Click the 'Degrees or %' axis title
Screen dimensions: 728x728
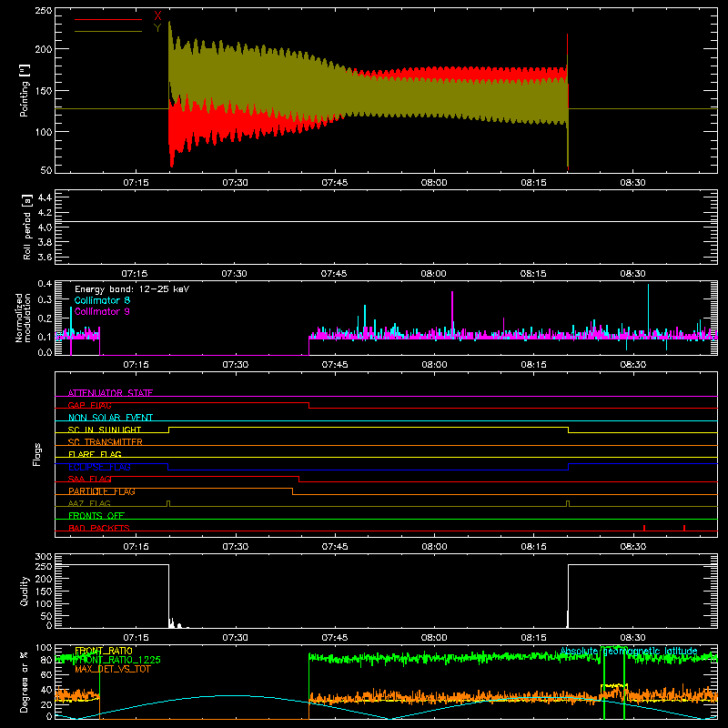(x=25, y=682)
